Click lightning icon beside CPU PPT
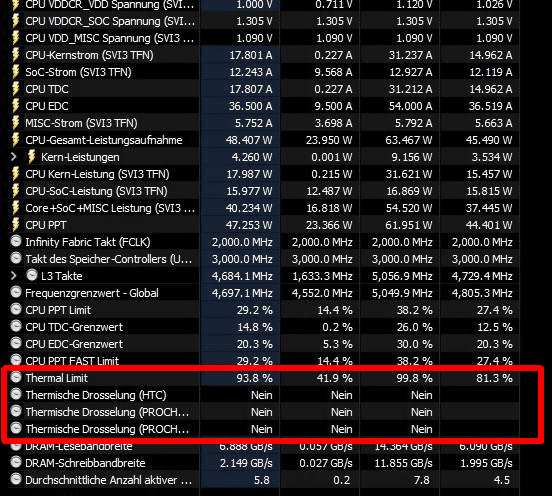Screen dimensions: 552x496 [15, 225]
